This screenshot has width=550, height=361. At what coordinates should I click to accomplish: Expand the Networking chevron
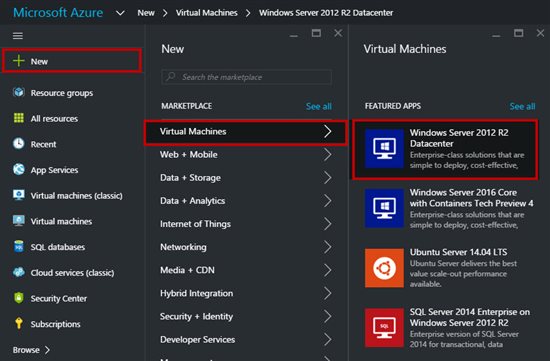[328, 247]
